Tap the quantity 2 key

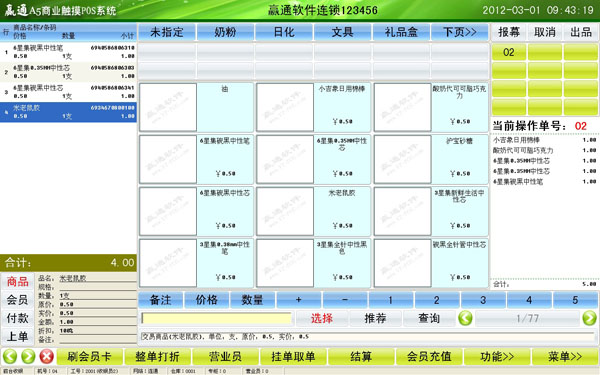437,300
